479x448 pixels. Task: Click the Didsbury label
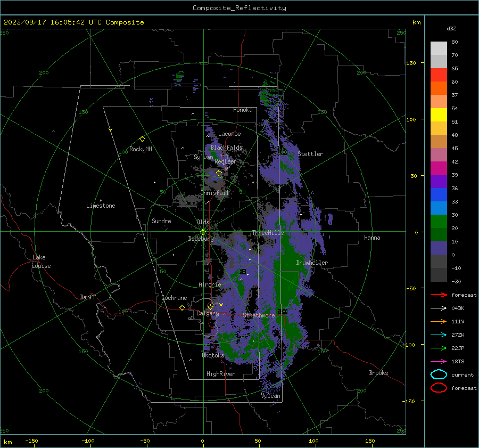point(201,239)
